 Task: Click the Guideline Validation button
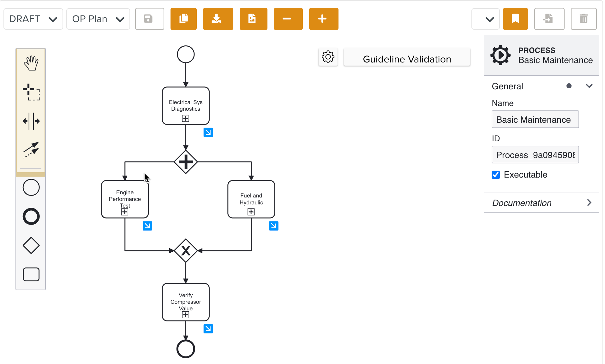click(x=407, y=59)
